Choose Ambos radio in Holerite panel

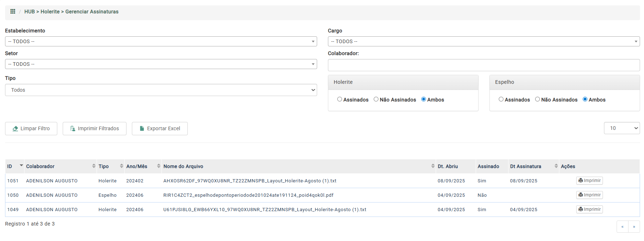pyautogui.click(x=423, y=99)
